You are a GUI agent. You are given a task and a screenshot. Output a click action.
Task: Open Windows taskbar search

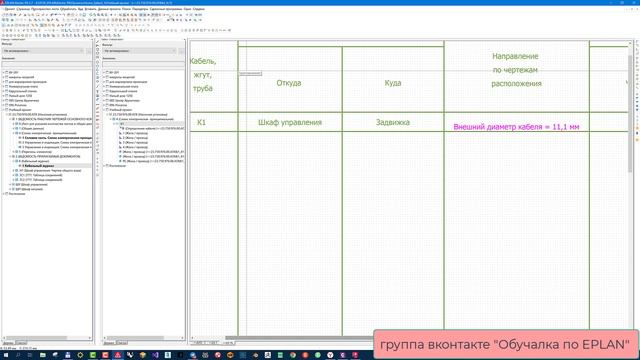(x=18, y=355)
